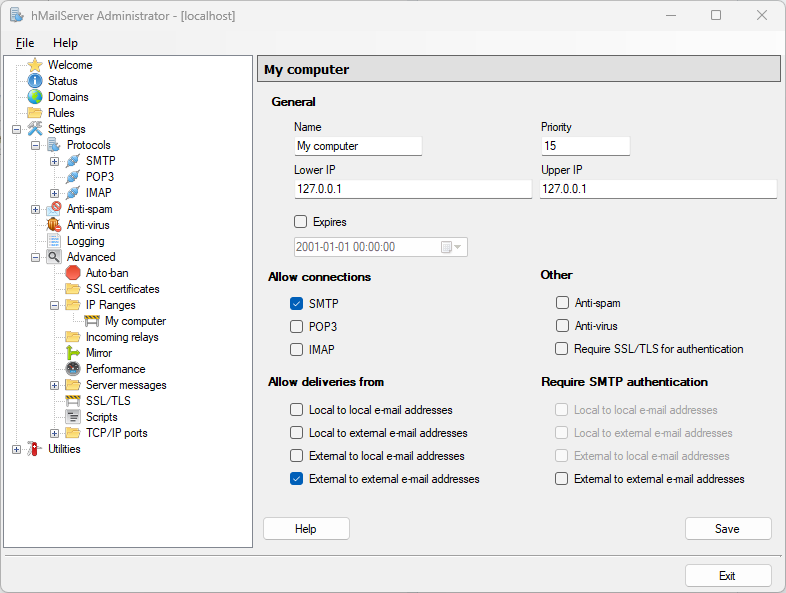
Task: Click the Logging document icon
Action: click(54, 241)
